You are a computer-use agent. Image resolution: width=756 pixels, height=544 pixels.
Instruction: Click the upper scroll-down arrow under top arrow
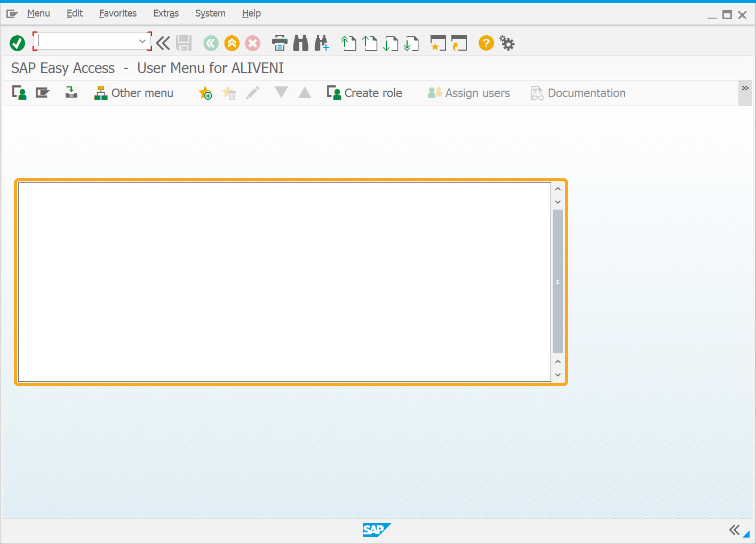point(558,202)
